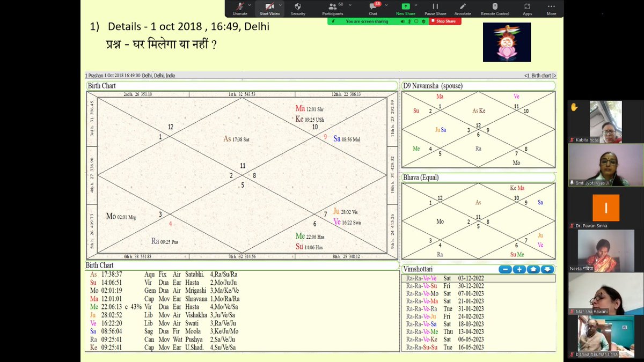The width and height of the screenshot is (644, 362).
Task: Click the Dr. Pawan Sinha avatar tile
Action: point(606,208)
